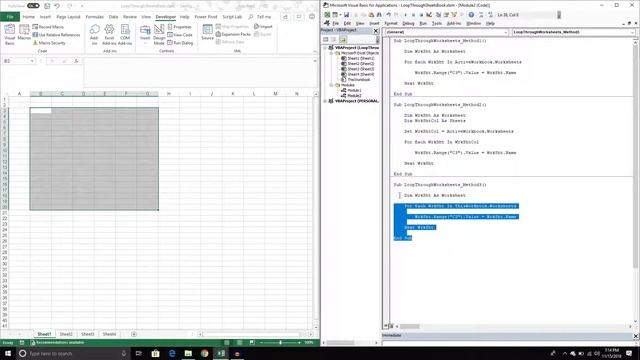
Task: Toggle the AutoSave switch in Excel
Action: point(33,6)
